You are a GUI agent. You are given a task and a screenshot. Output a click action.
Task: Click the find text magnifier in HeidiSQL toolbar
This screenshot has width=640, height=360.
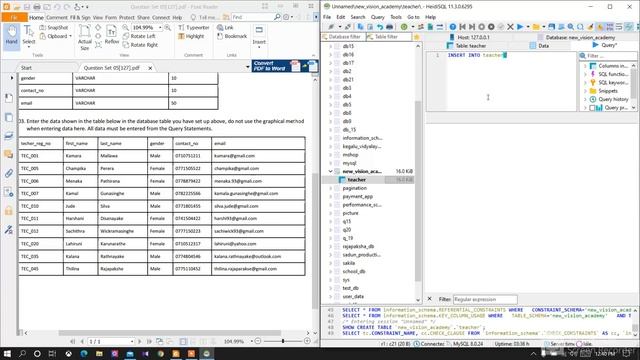pos(571,27)
